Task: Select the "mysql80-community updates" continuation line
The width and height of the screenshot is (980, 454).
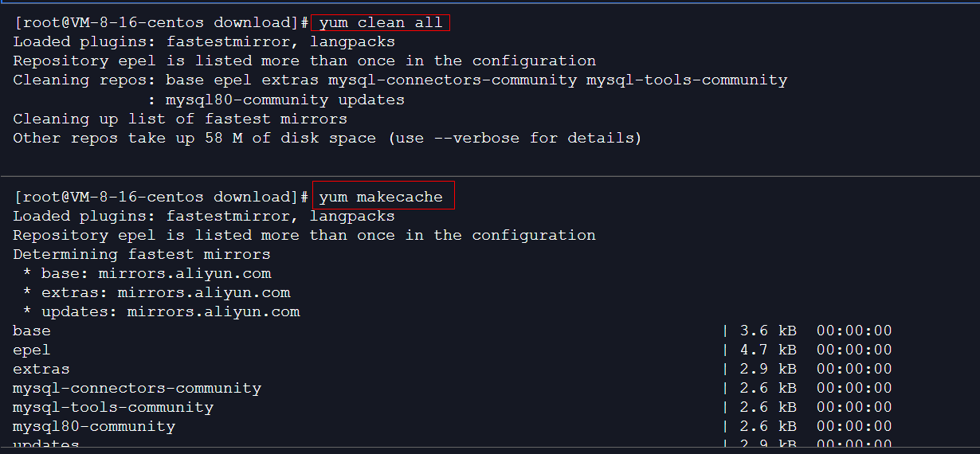Action: [284, 100]
